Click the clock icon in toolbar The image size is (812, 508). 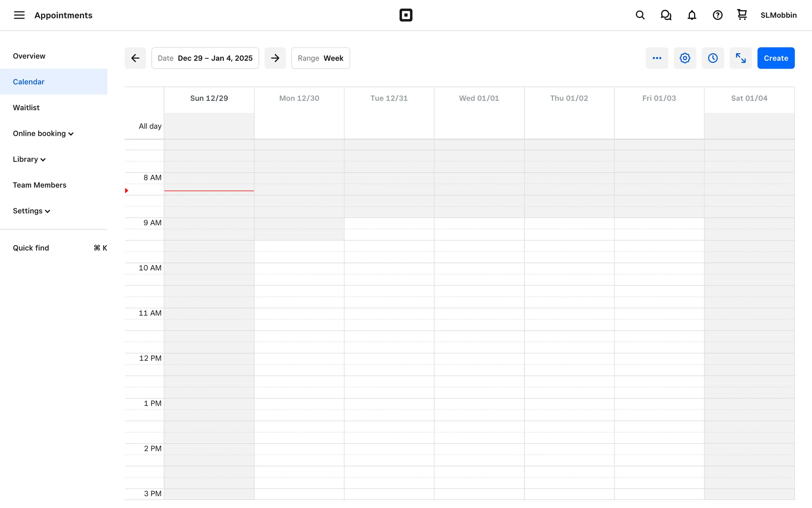(713, 58)
